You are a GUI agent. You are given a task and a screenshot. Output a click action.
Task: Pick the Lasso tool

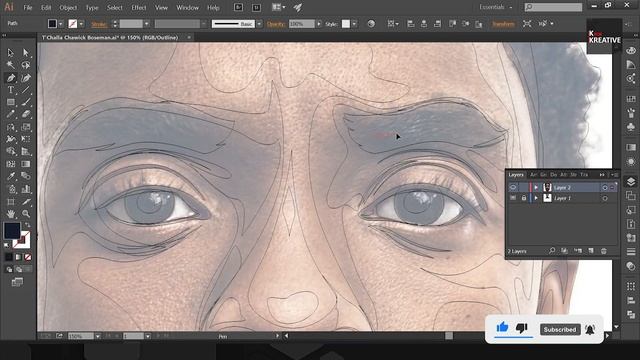tap(26, 65)
